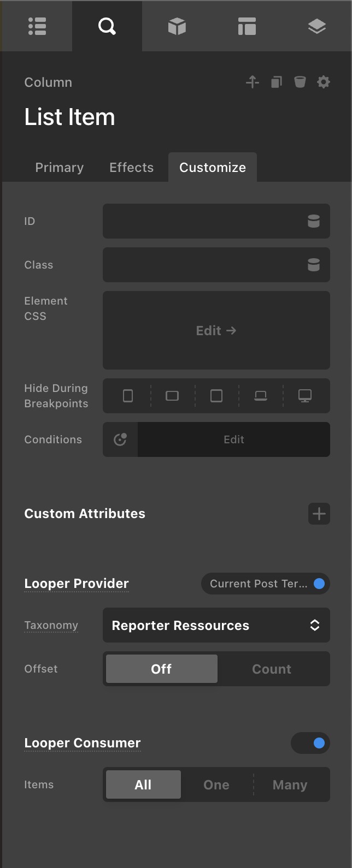Toggle the Looper Consumer switch

point(310,743)
